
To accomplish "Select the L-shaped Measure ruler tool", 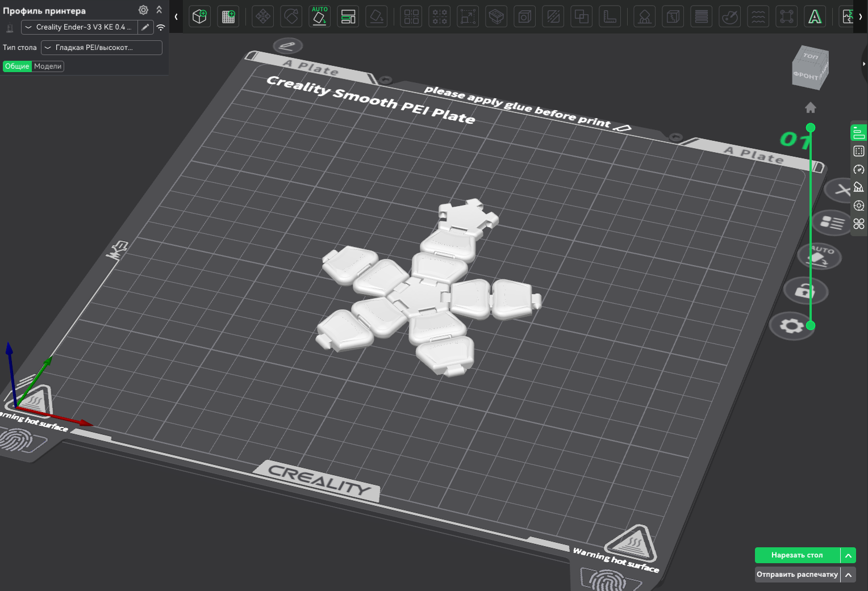I will pos(610,16).
